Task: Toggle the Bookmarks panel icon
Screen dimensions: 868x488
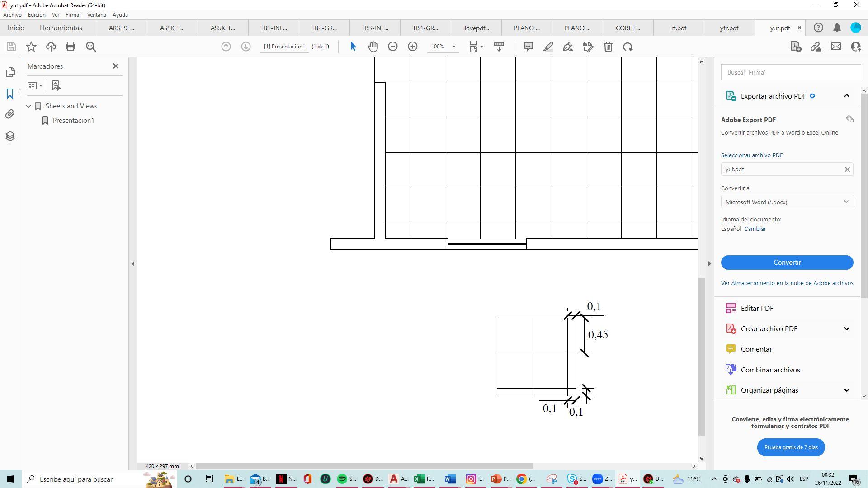Action: 10,94
